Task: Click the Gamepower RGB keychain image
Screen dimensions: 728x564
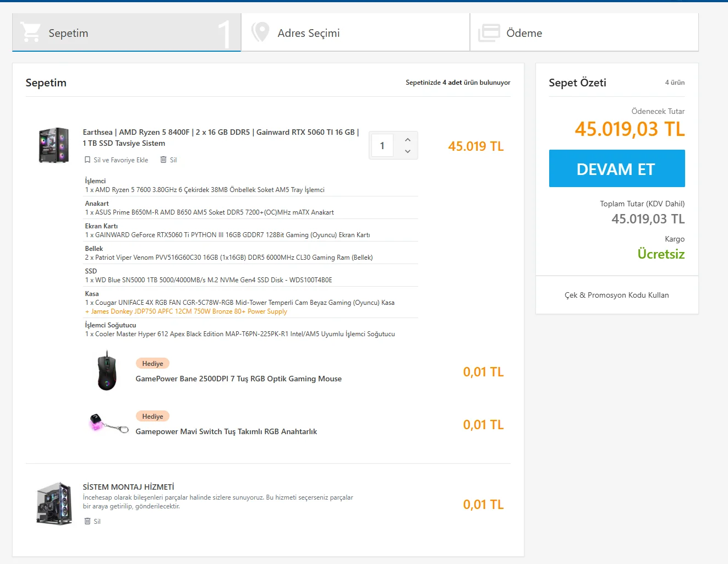Action: click(x=108, y=424)
